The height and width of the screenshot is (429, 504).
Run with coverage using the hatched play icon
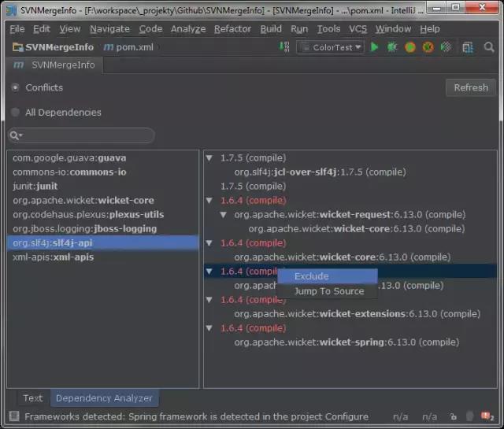[x=446, y=47]
